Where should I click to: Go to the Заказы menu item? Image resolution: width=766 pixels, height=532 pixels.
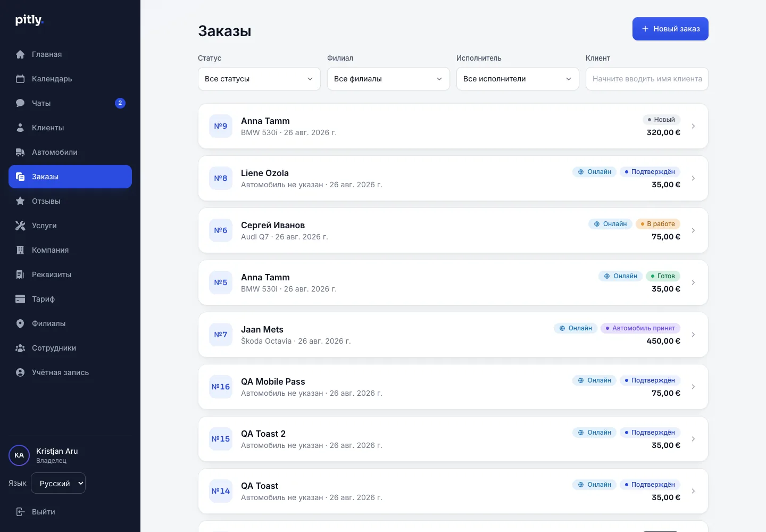tap(70, 177)
